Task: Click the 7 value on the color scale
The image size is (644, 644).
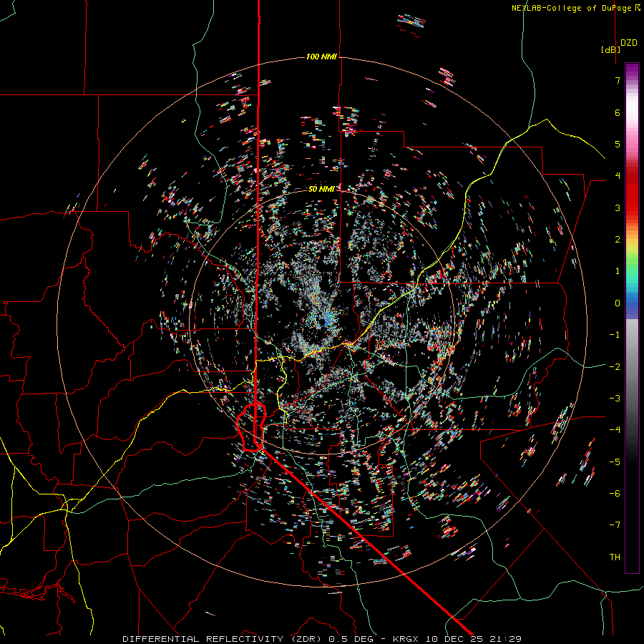Action: pyautogui.click(x=618, y=80)
